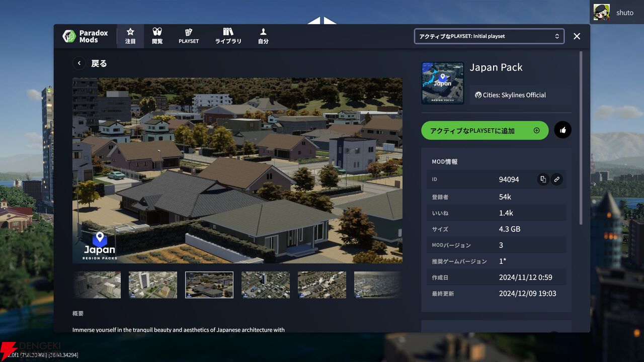The image size is (644, 362).
Task: Copy the mod ID 94094
Action: point(543,179)
